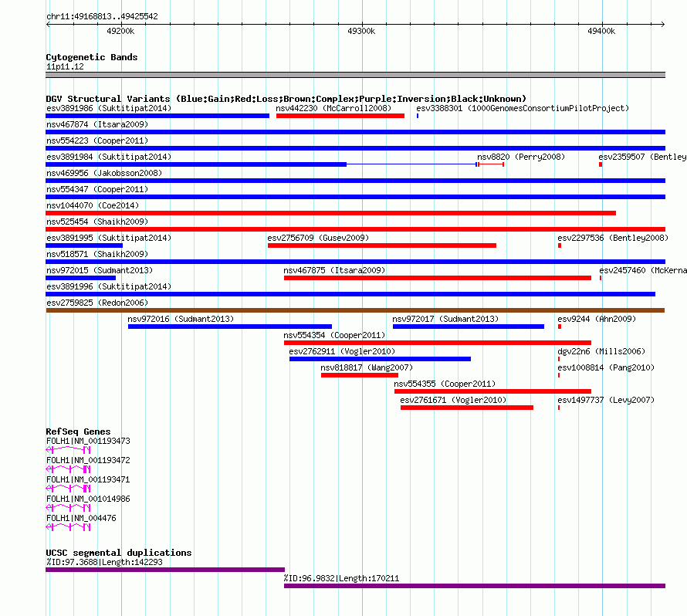
Task: Select the esv2761671 (Vogler2010) red bar
Action: 467,408
